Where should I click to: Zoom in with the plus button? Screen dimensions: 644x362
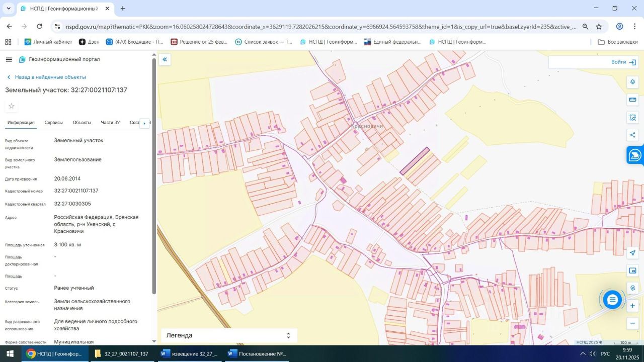pyautogui.click(x=632, y=306)
